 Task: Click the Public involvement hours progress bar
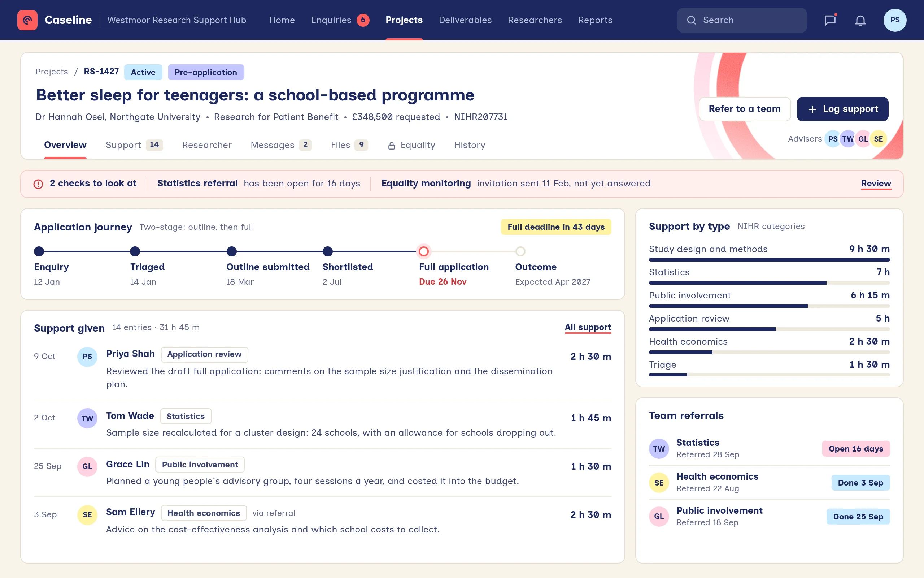[769, 306]
